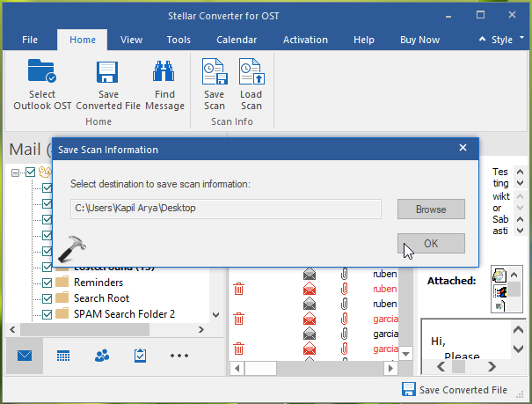The width and height of the screenshot is (532, 404).
Task: Show more navigation options ellipsis
Action: point(179,356)
